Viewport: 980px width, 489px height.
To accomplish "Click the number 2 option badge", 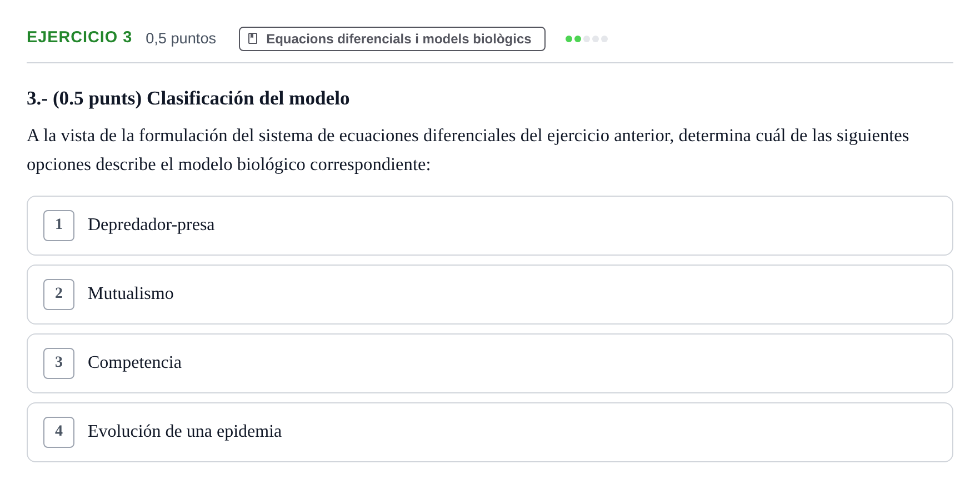I will coord(59,295).
